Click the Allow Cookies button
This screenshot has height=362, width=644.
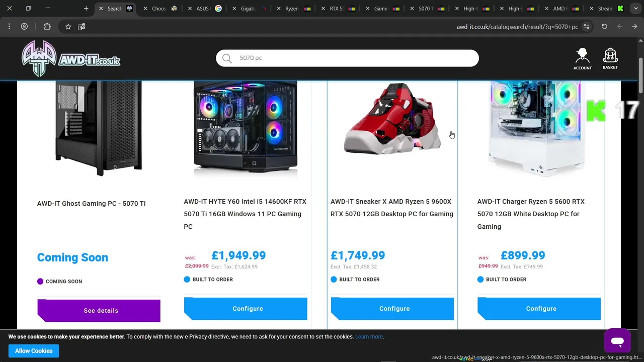coord(34,351)
